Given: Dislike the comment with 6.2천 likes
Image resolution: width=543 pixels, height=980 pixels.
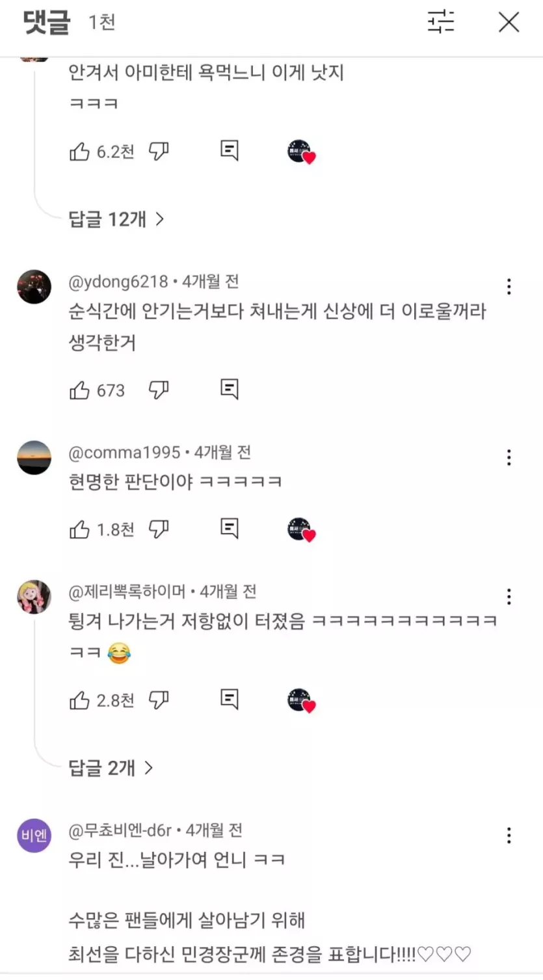Looking at the screenshot, I should pyautogui.click(x=159, y=152).
